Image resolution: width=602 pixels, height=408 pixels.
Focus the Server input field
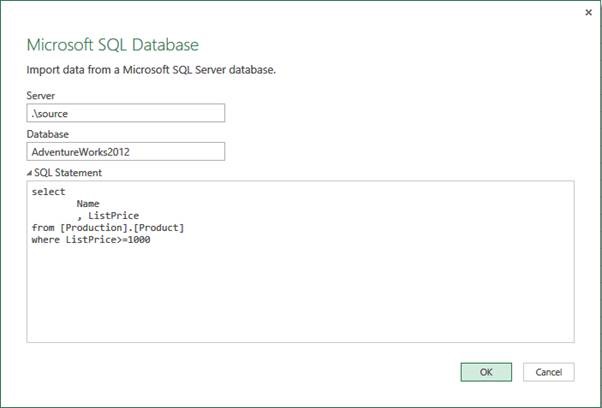126,113
